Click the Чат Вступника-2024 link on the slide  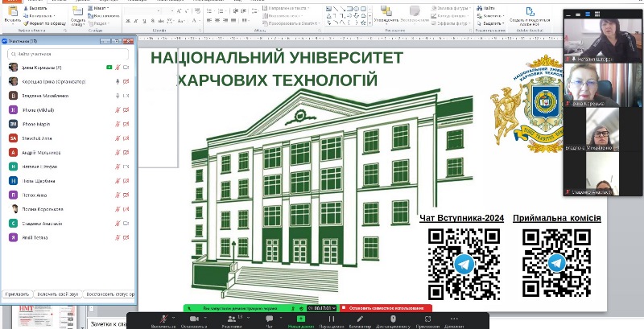coord(461,218)
